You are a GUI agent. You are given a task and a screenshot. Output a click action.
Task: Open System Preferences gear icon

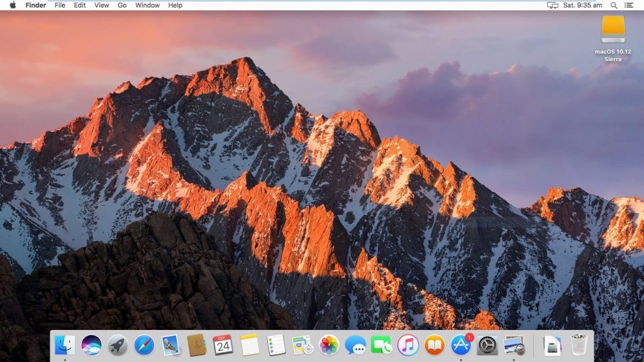click(x=487, y=344)
